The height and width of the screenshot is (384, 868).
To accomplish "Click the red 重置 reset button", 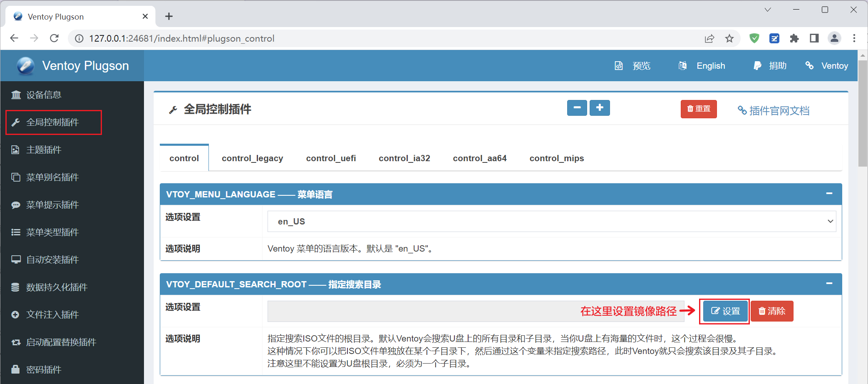I will pyautogui.click(x=699, y=109).
